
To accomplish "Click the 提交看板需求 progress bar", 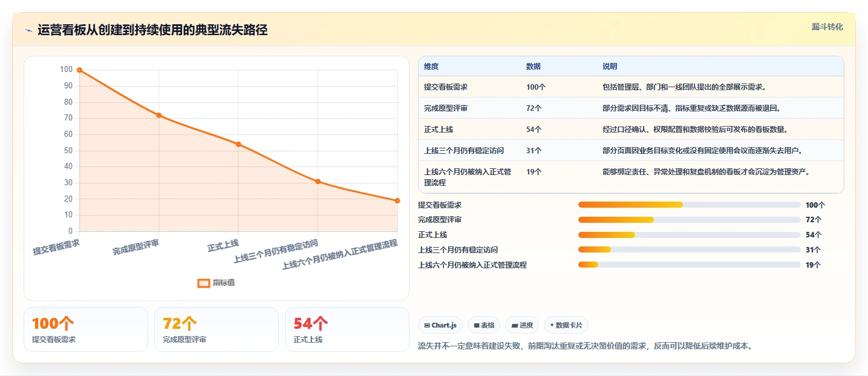I will click(690, 205).
